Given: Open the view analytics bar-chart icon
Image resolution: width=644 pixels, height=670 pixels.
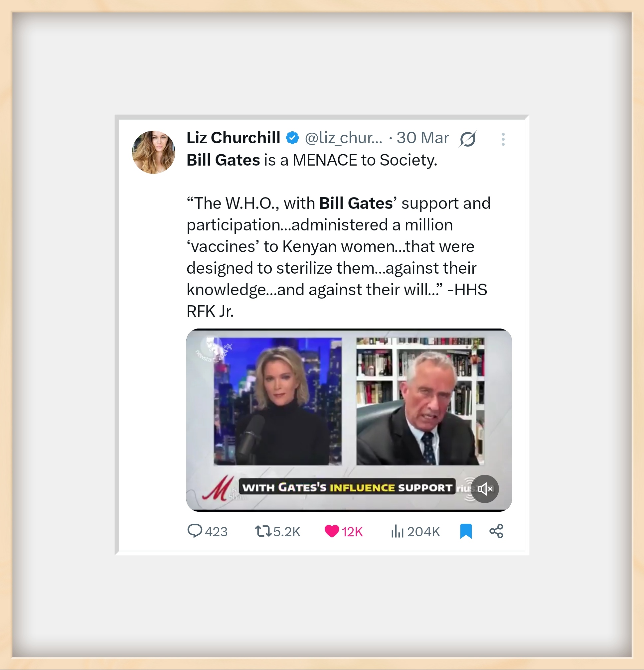Looking at the screenshot, I should [398, 531].
